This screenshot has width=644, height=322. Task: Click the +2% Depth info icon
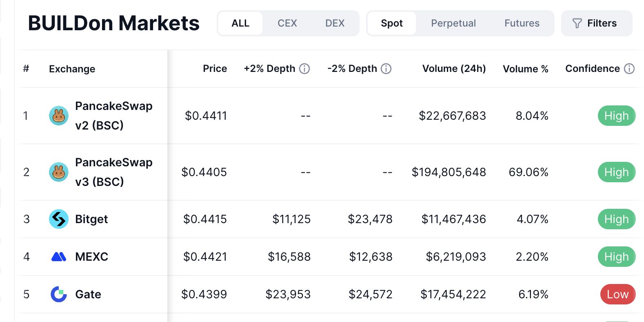(x=304, y=69)
